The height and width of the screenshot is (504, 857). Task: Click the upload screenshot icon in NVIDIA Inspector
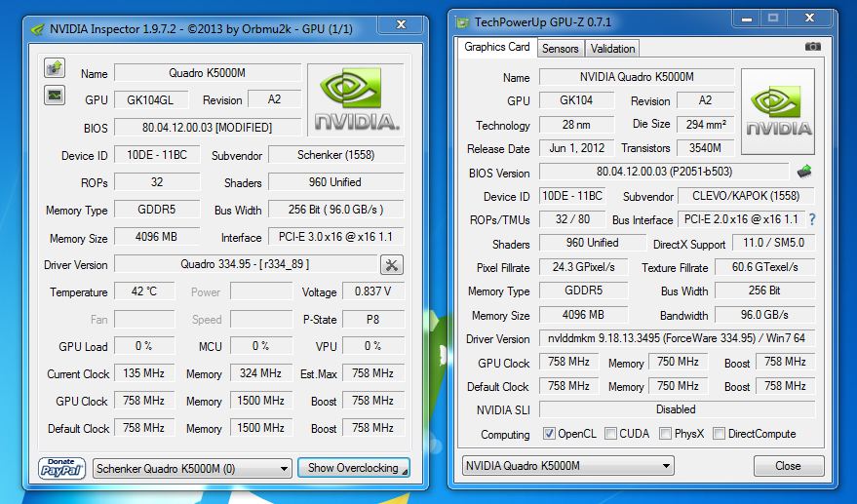coord(54,68)
